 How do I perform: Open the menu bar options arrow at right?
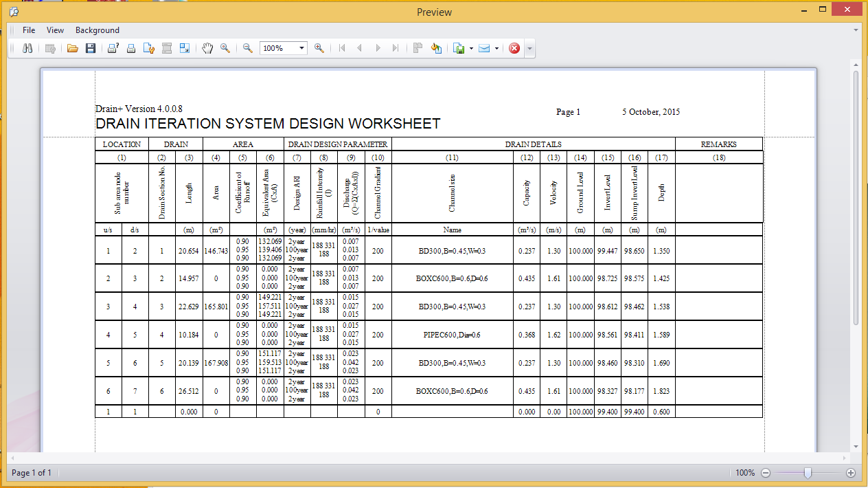(856, 30)
